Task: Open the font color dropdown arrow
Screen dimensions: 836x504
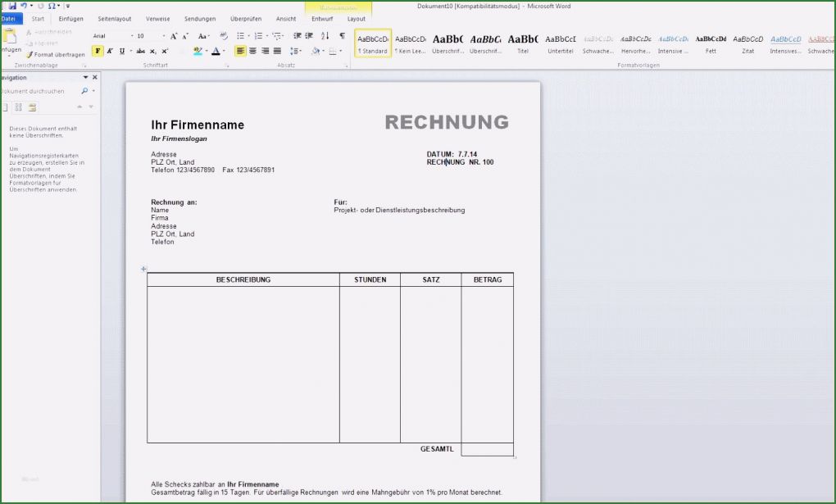Action: click(223, 49)
